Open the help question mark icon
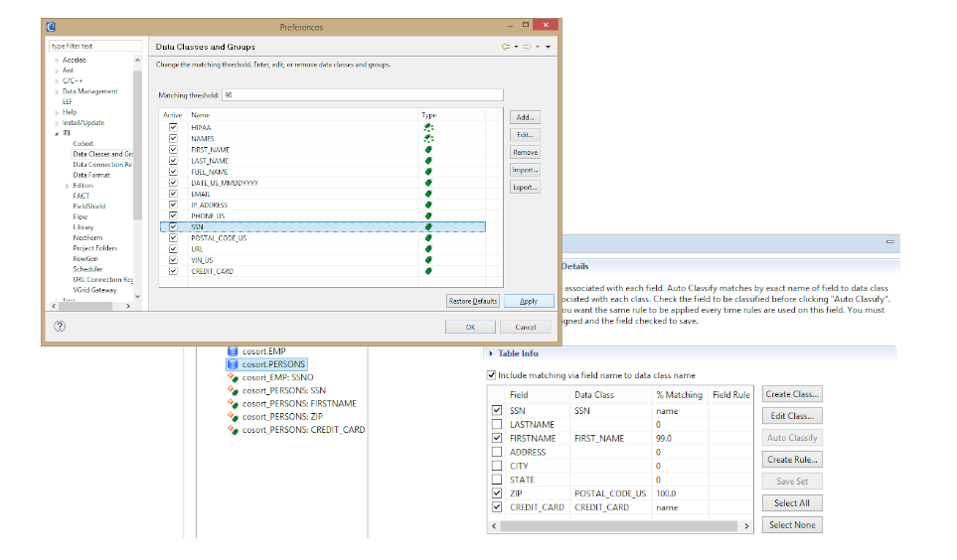 tap(60, 327)
